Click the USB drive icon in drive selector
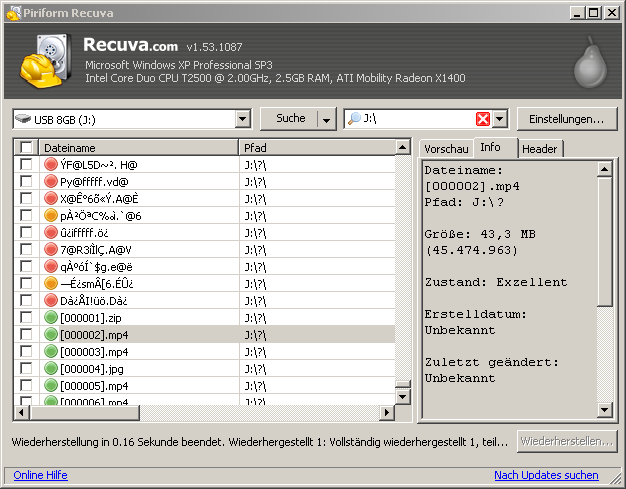The width and height of the screenshot is (626, 489). tap(23, 119)
